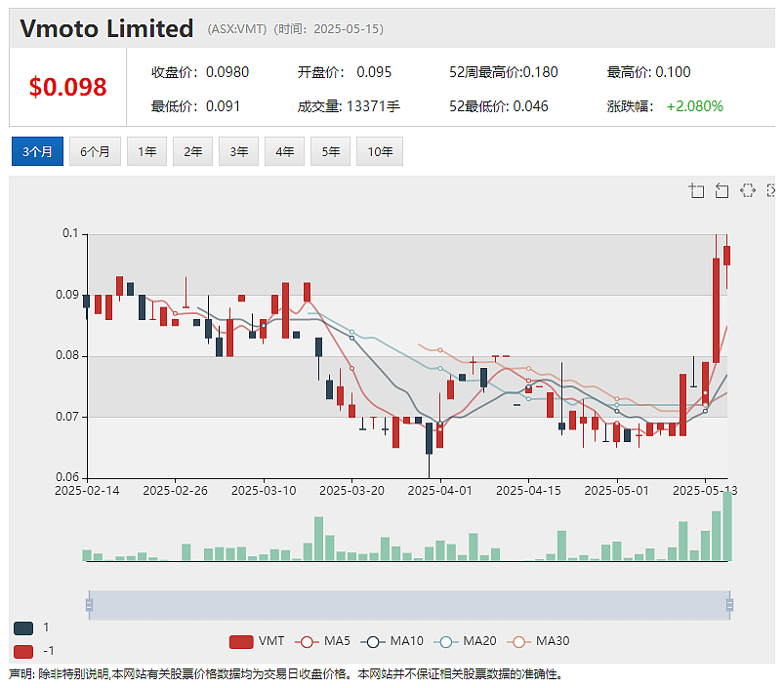
Task: Click the 52最低价: 0.046 value
Action: click(x=499, y=106)
